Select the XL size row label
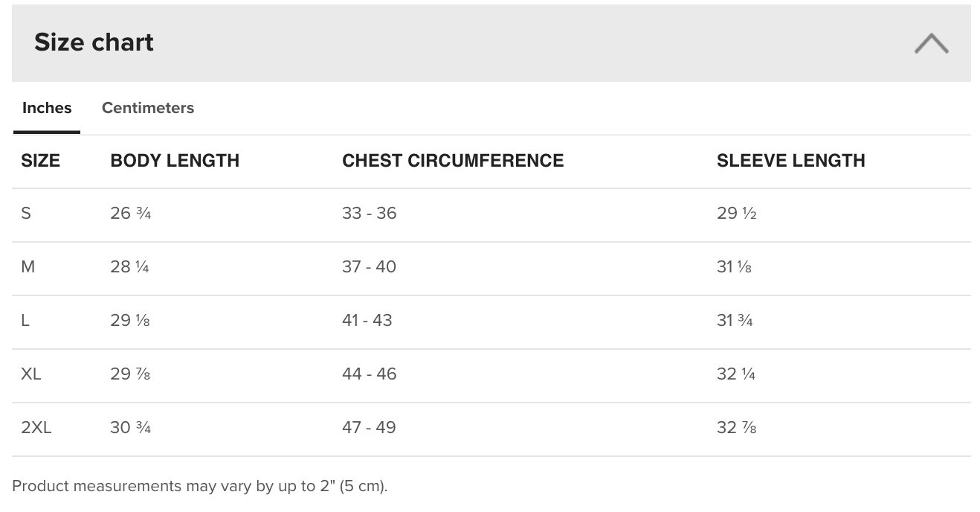The width and height of the screenshot is (980, 512). [x=31, y=374]
